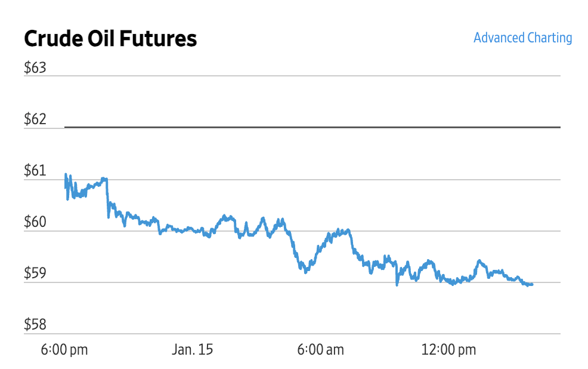Click the 6:00 pm time axis label
The image size is (588, 369).
(x=64, y=350)
